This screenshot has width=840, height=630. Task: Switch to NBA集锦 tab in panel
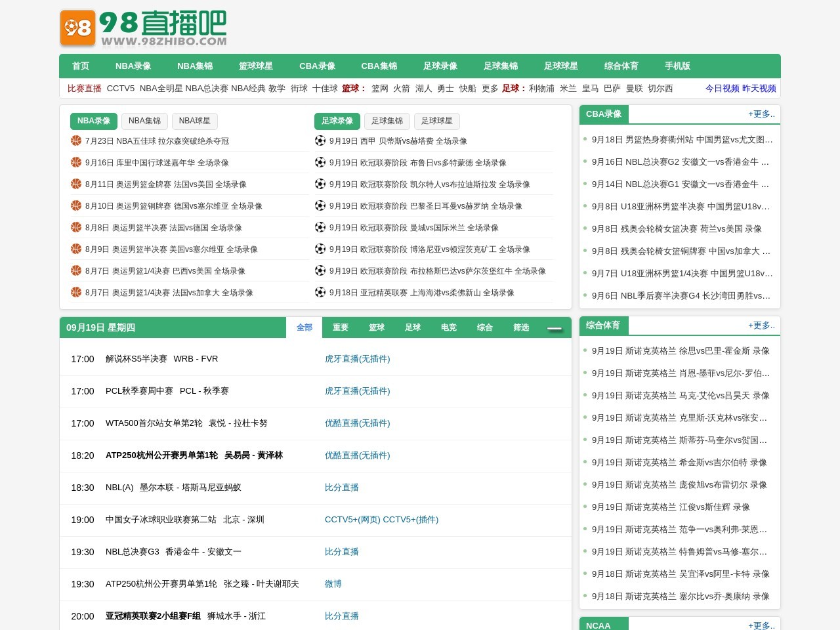click(x=144, y=121)
